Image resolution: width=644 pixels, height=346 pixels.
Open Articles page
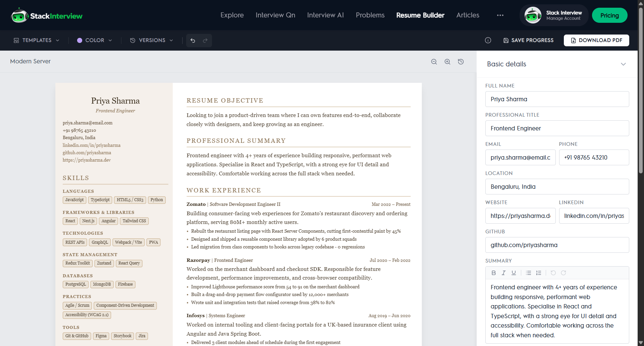click(x=468, y=15)
